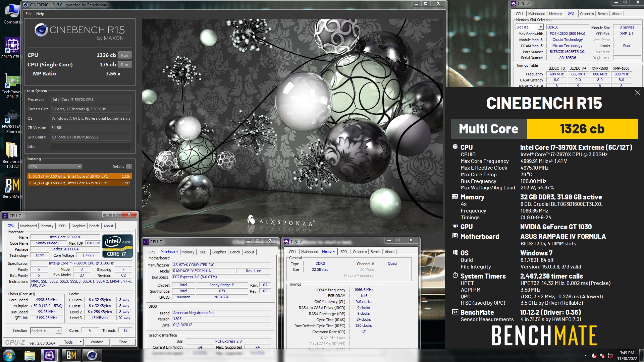Viewport: 644px width, 362px height.
Task: Click the Info input field in Cinebench
Action: (x=91, y=146)
